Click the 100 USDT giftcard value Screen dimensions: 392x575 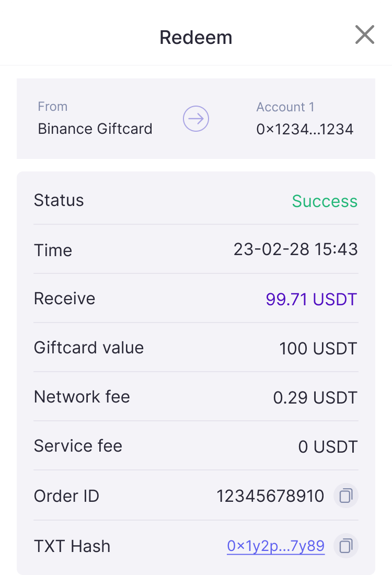(x=318, y=348)
